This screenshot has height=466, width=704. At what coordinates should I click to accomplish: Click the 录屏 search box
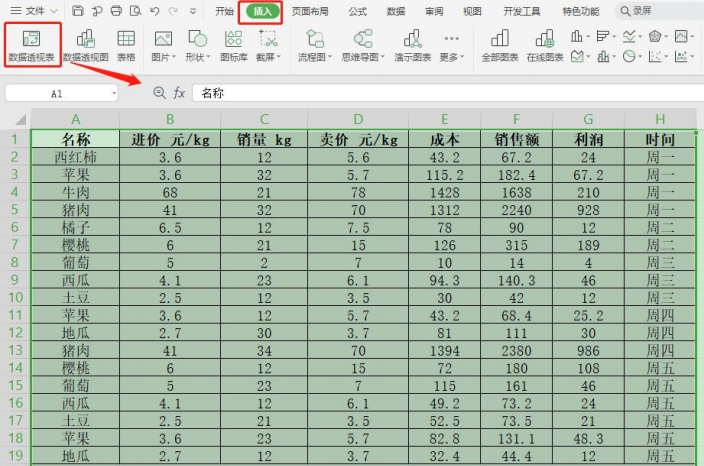pos(659,11)
